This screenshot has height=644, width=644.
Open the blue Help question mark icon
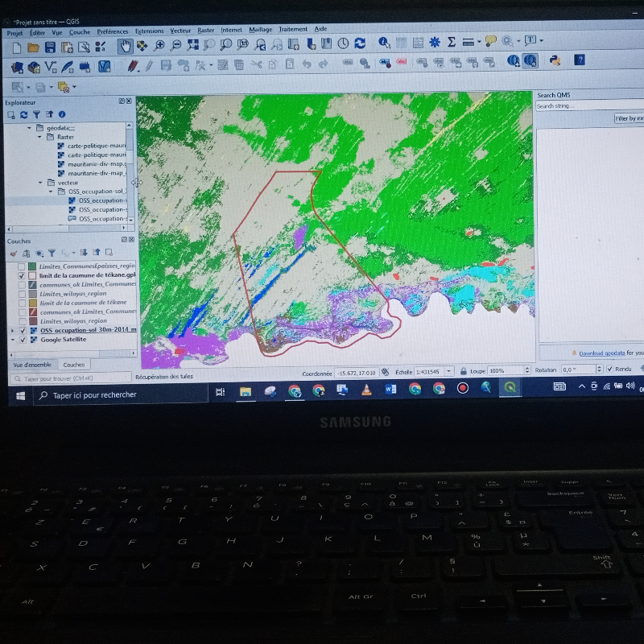(579, 60)
